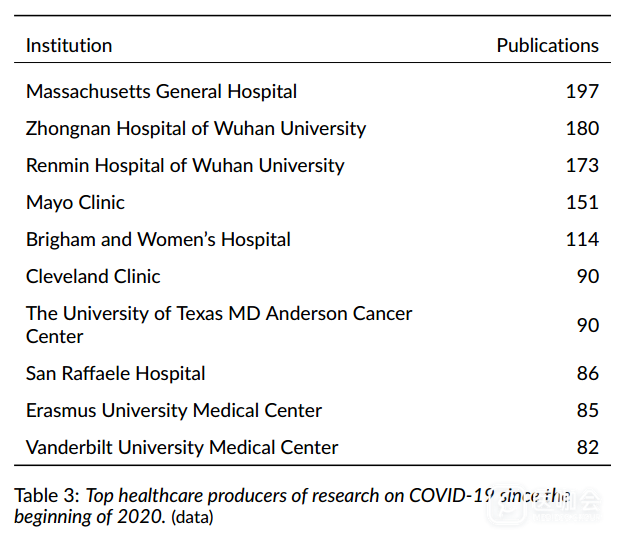The image size is (620, 539).
Task: Select the Mayo Clinic count 151
Action: 582,202
